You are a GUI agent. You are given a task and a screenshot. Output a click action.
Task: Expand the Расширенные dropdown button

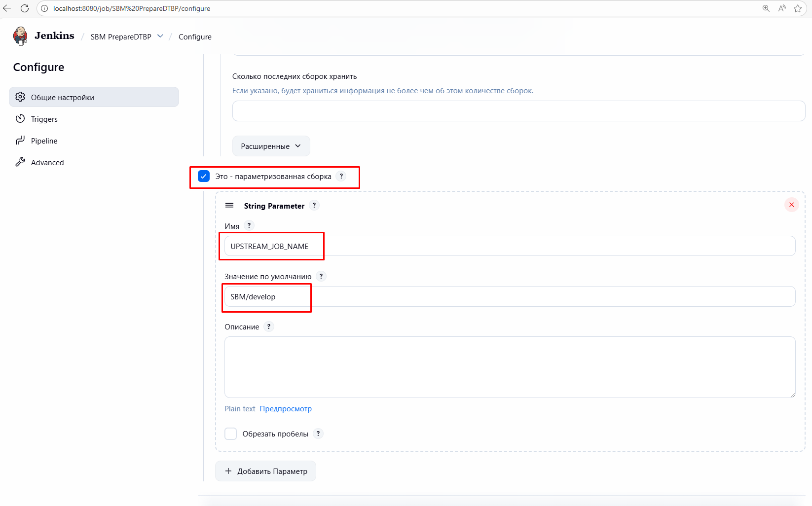(x=271, y=146)
